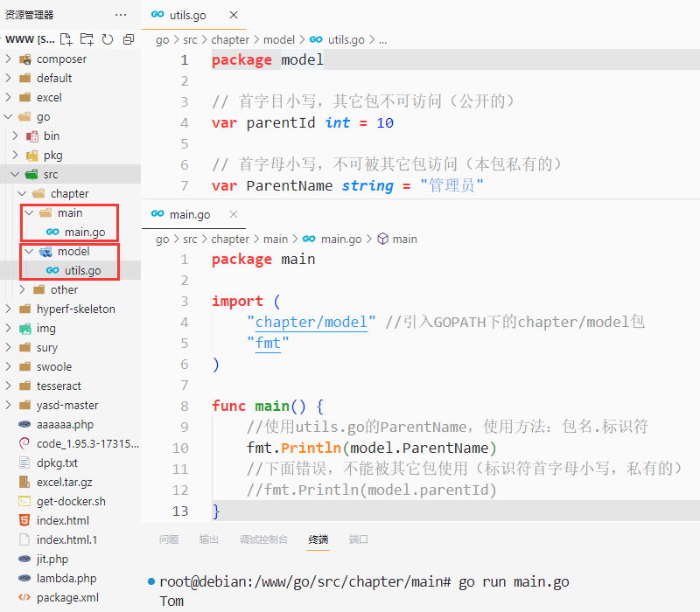This screenshot has width=700, height=612.
Task: Open get-docker.sh script
Action: point(71,501)
